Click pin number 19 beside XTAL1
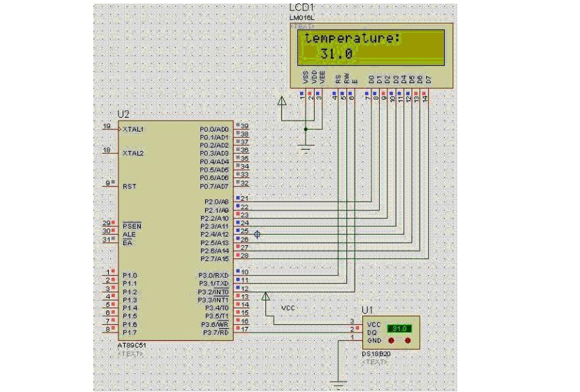Screen dimensions: 580x392 pyautogui.click(x=107, y=126)
